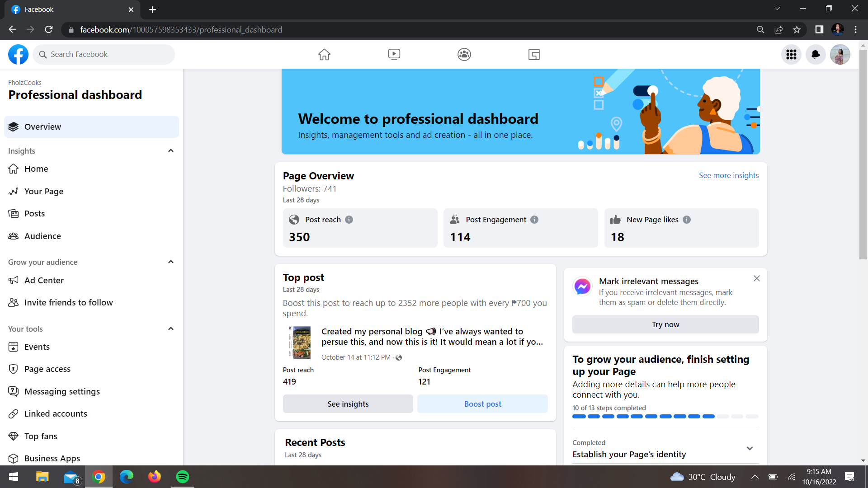
Task: Open the notifications bell
Action: coord(816,55)
